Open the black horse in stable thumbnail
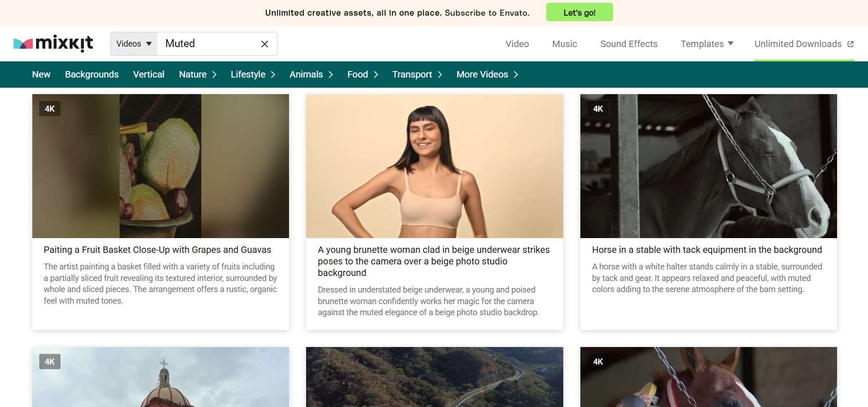The width and height of the screenshot is (868, 407). coord(709,166)
